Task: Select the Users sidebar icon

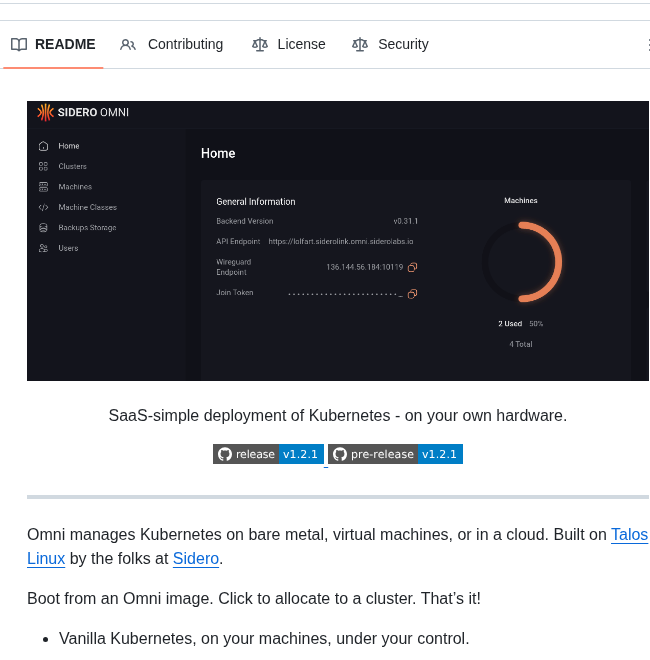Action: point(43,248)
